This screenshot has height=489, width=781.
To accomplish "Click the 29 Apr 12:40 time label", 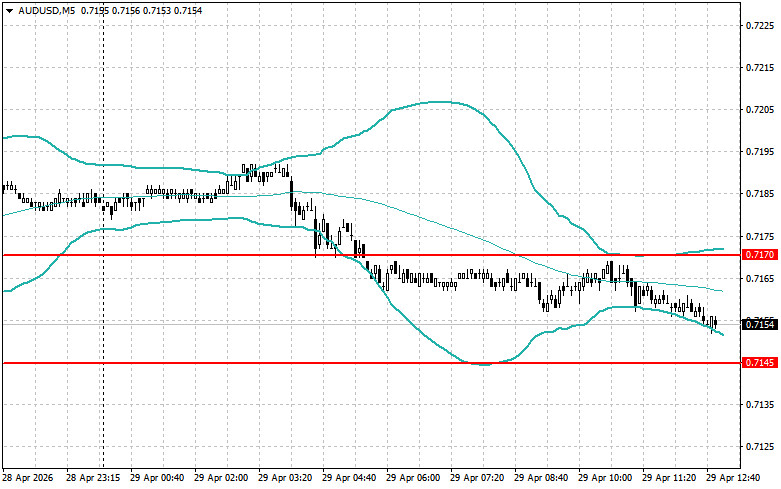I will click(x=733, y=478).
